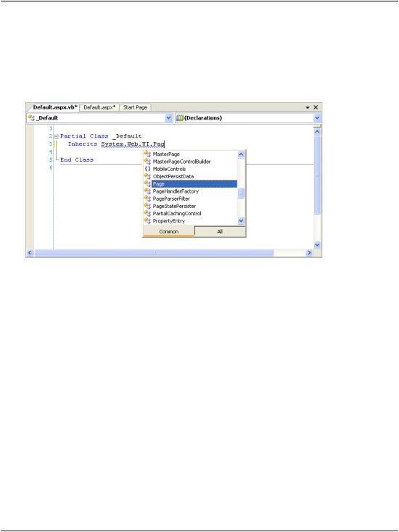Select PageStatePersister in IntelliSense list

coord(174,207)
